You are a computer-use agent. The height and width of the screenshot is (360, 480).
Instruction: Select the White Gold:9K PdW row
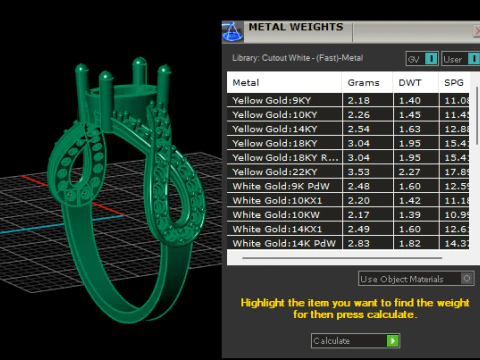point(348,186)
